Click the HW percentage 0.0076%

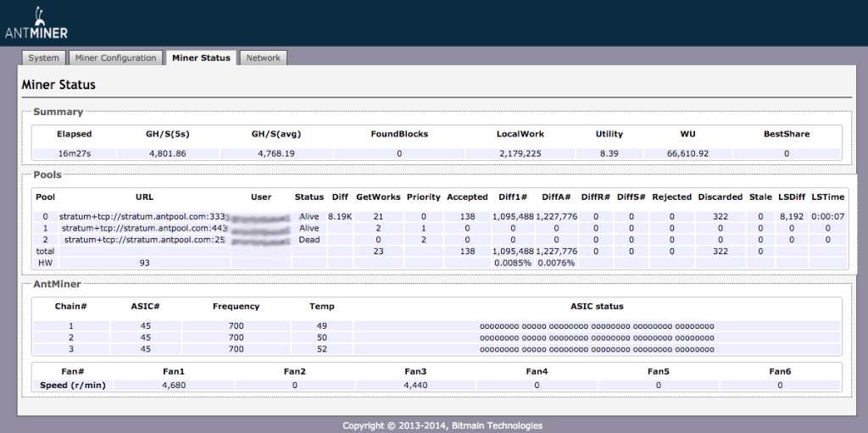556,263
